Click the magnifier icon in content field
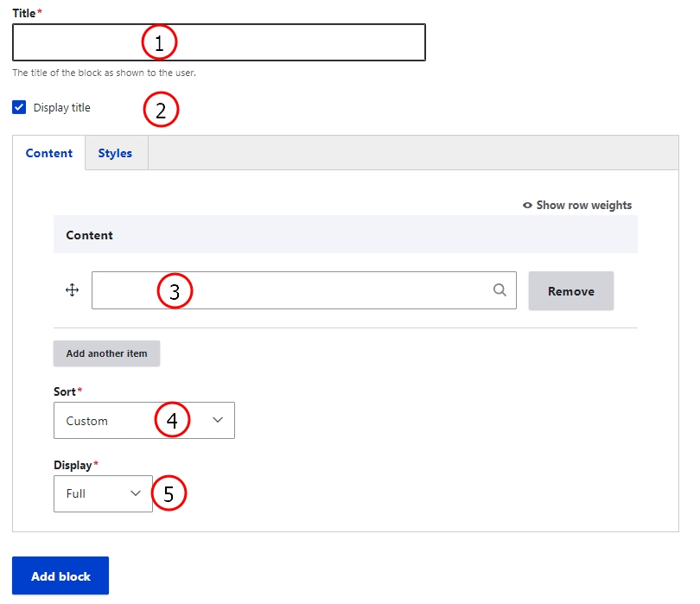 pyautogui.click(x=500, y=290)
